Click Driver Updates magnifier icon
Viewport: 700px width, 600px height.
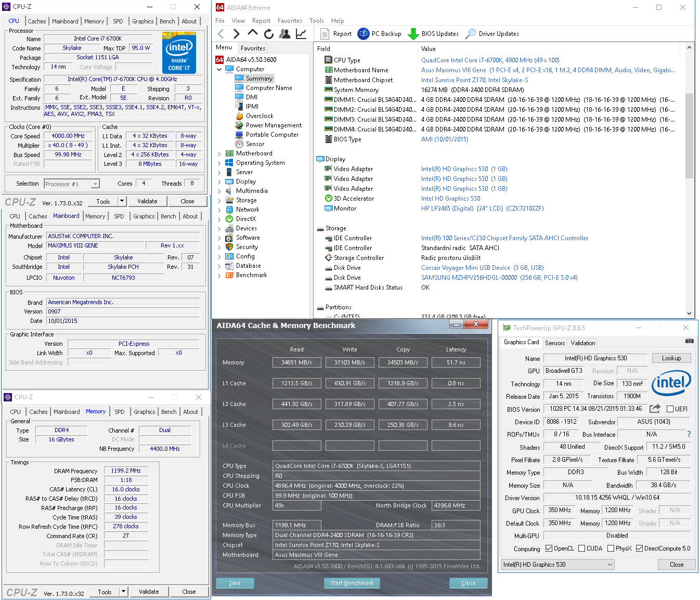471,34
